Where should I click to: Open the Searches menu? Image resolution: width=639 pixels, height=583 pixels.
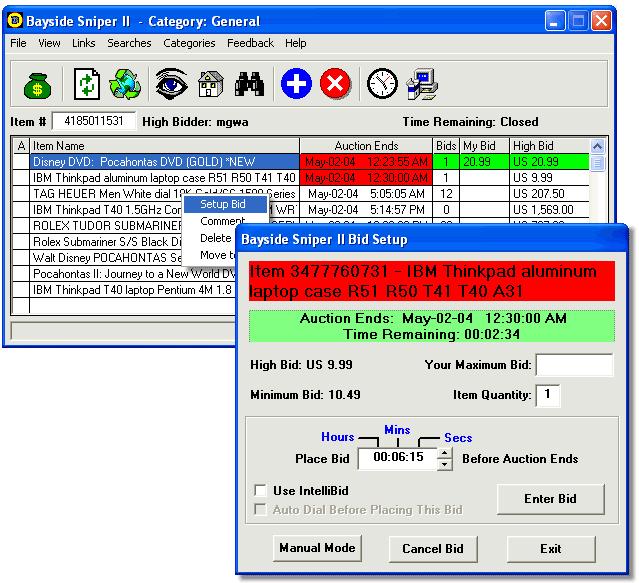point(129,43)
